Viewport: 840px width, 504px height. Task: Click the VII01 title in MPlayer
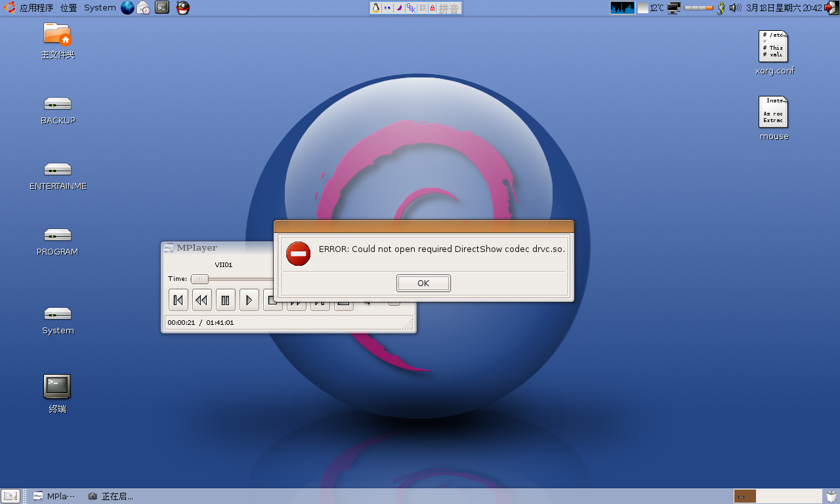click(x=224, y=265)
